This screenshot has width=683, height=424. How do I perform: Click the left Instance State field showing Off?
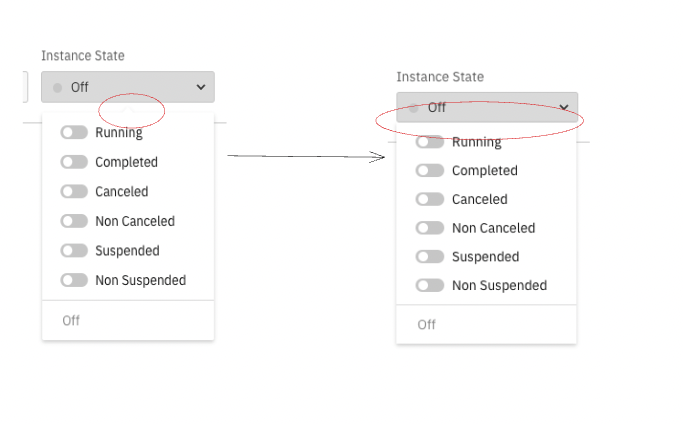[x=127, y=88]
